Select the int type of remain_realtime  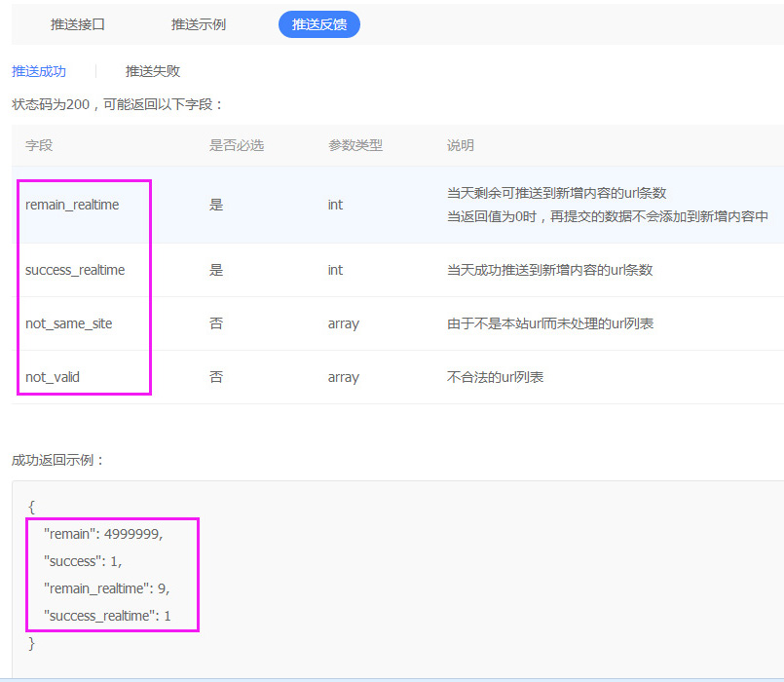tap(334, 206)
